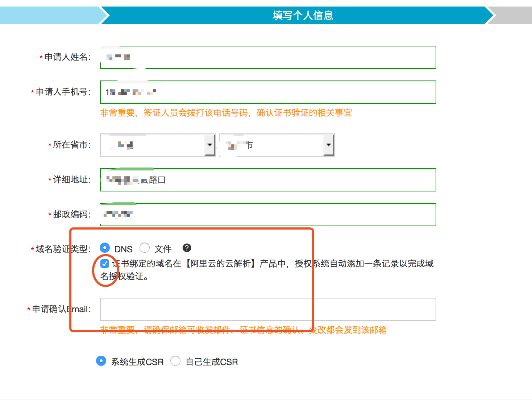
Task: Click the orange phone-number warning note text
Action: coord(226,113)
